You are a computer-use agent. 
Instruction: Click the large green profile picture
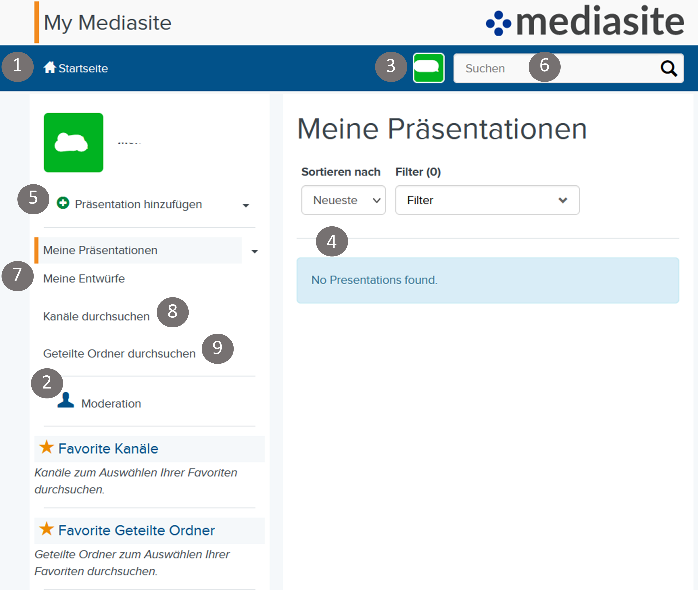74,142
